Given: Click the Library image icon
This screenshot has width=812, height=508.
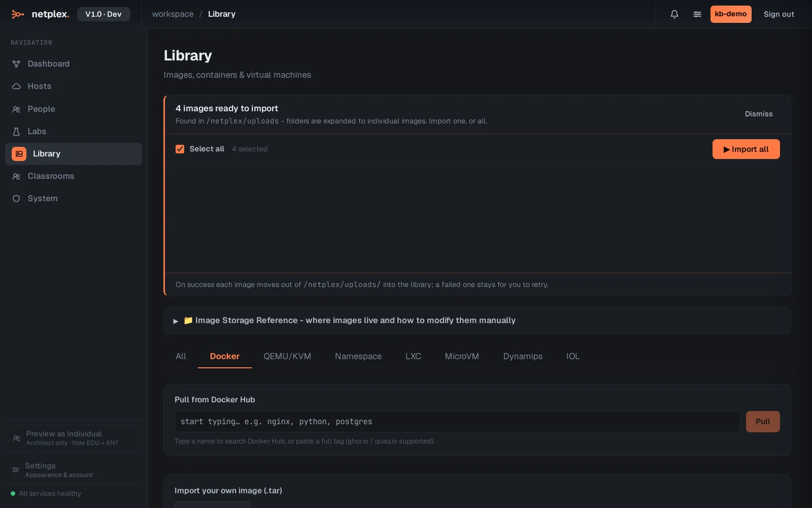Looking at the screenshot, I should (19, 154).
